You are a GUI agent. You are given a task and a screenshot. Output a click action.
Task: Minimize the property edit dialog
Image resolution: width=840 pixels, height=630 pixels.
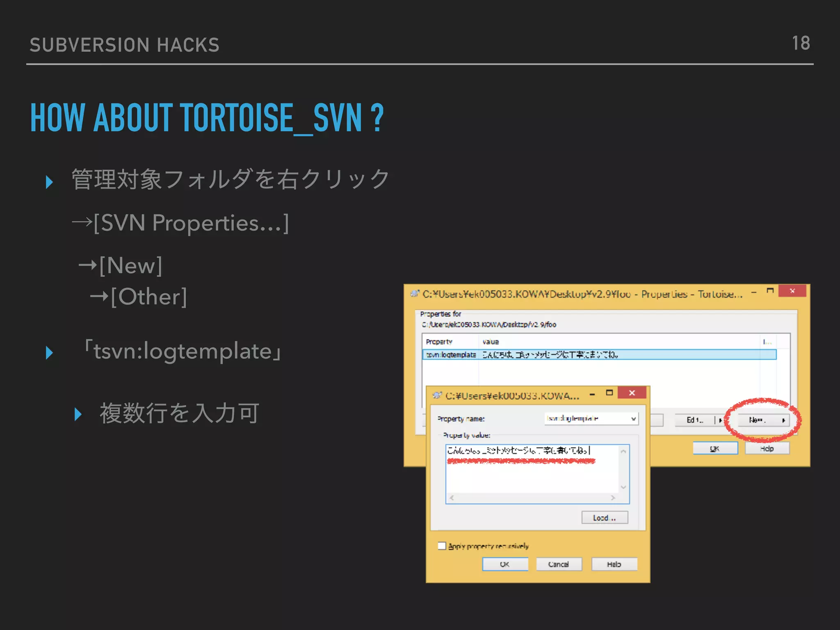click(592, 395)
